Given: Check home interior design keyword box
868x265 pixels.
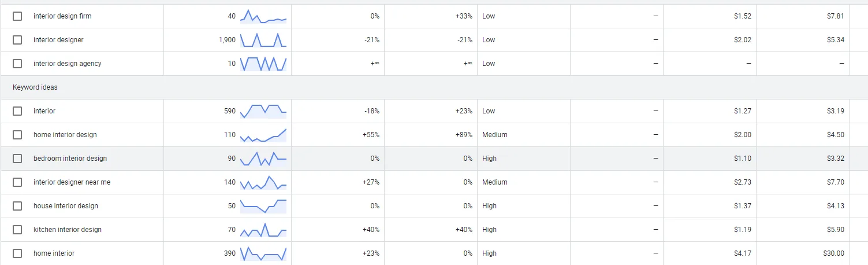Looking at the screenshot, I should pyautogui.click(x=17, y=135).
